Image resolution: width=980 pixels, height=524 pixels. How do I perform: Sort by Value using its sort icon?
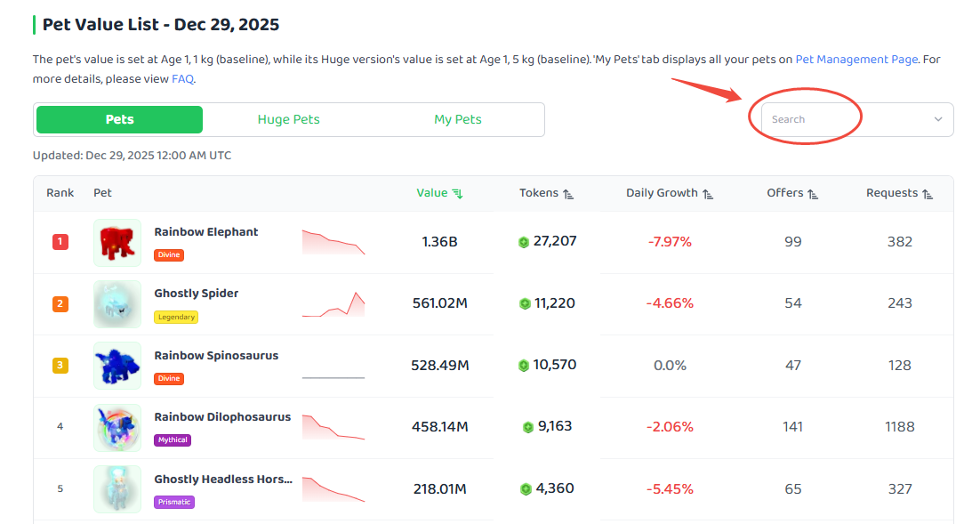(x=457, y=194)
